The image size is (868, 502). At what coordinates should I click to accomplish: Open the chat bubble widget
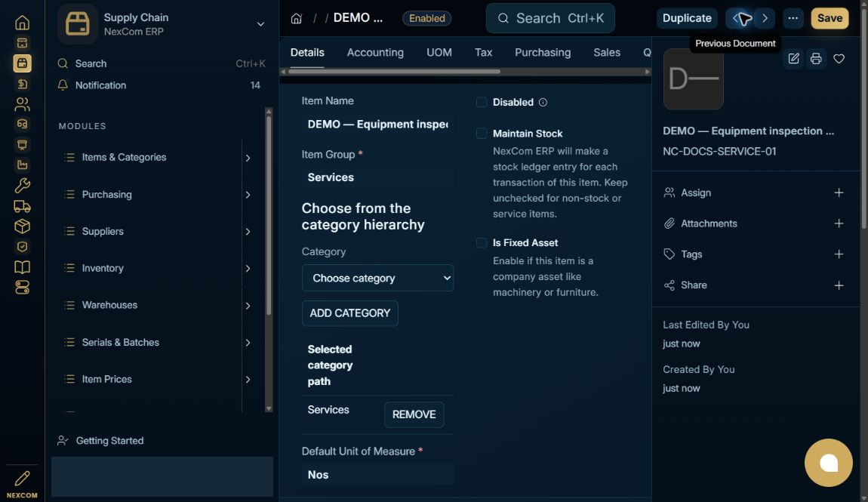(x=828, y=463)
